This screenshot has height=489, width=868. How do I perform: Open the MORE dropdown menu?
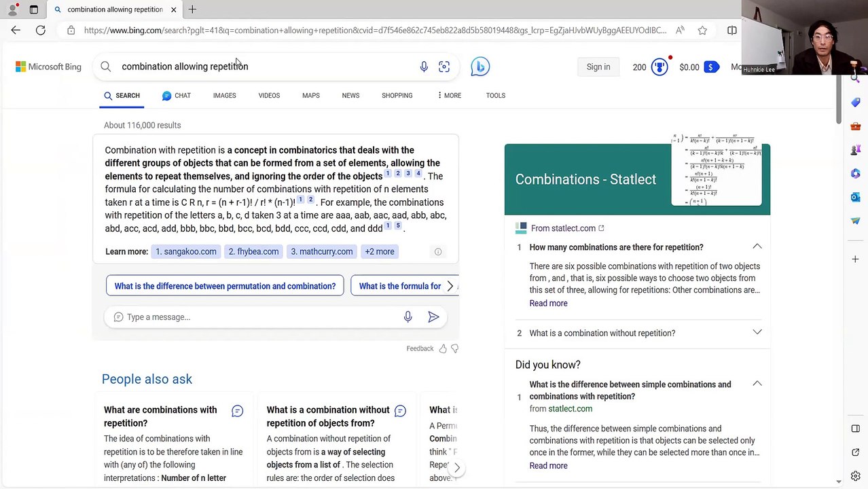pos(449,96)
